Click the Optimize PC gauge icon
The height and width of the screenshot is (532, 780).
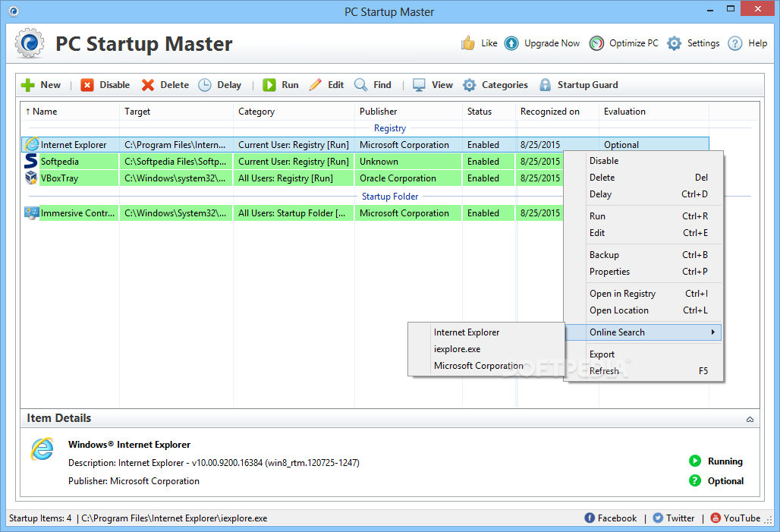point(596,43)
